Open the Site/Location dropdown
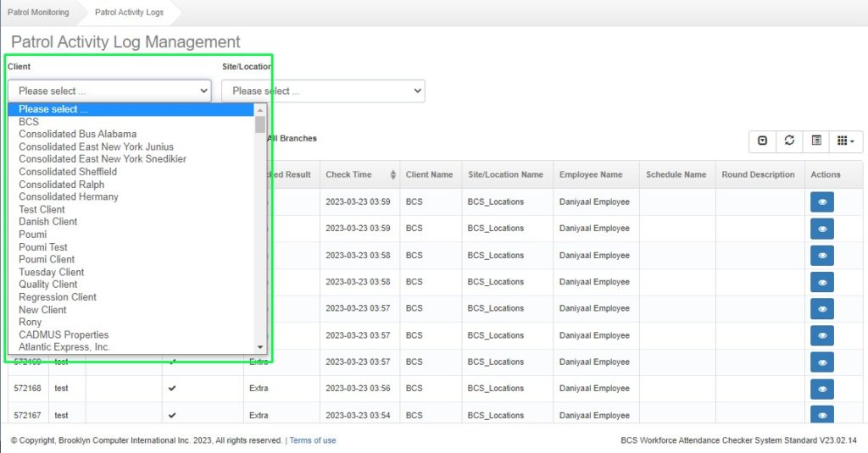Viewport: 868px width, 453px height. 323,91
